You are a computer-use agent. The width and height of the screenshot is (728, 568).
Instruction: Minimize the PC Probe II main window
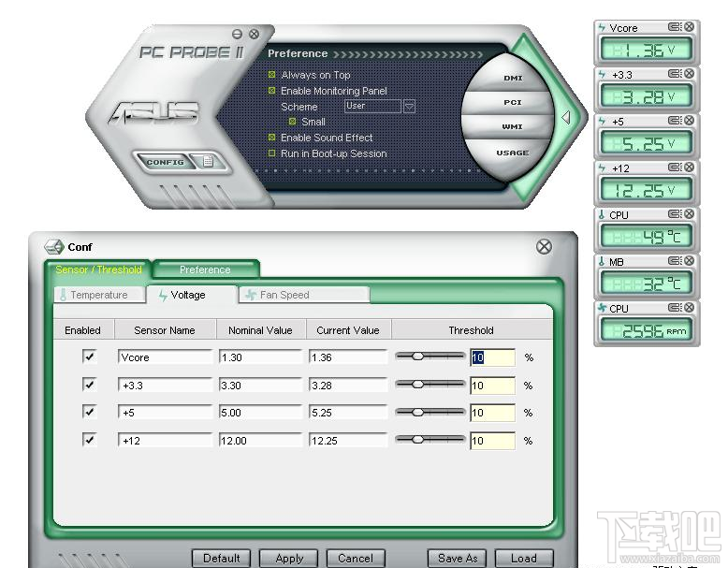click(x=238, y=34)
